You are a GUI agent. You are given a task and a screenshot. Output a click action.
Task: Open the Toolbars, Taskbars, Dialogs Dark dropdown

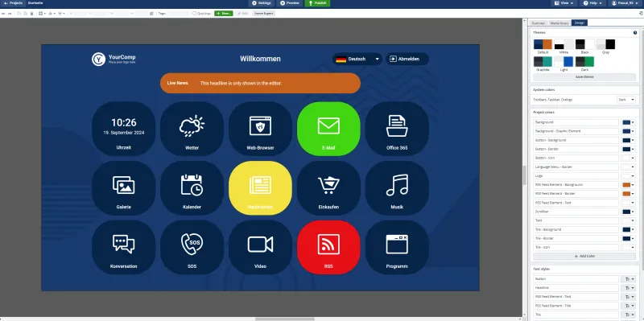(626, 100)
